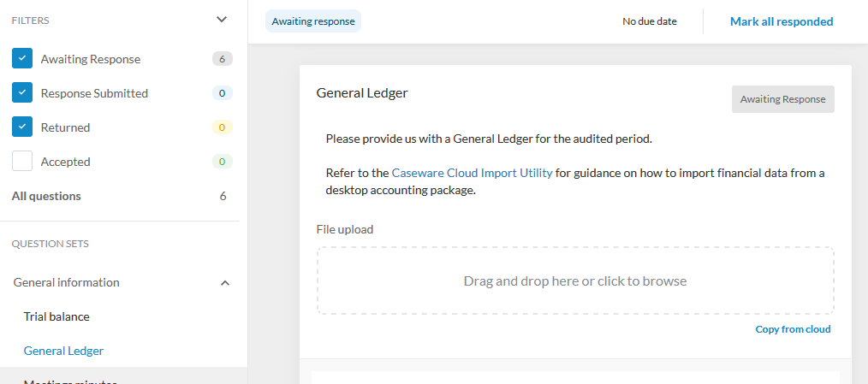Check the Accepted filter checkbox
Screen dimensions: 868x384
pos(22,161)
